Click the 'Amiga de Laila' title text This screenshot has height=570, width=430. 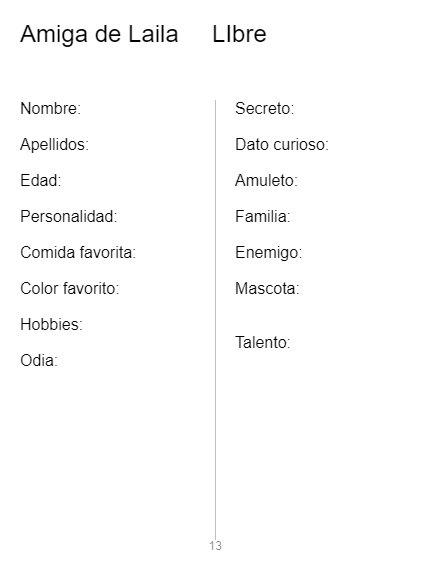99,35
